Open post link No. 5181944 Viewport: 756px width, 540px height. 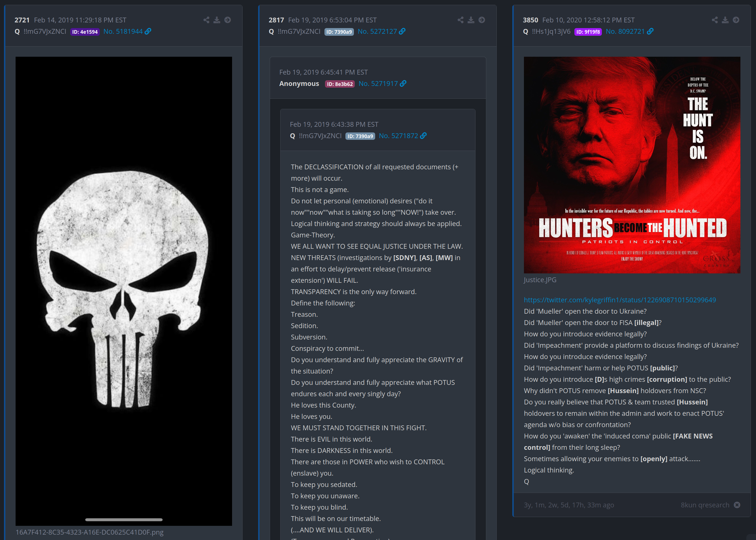coord(123,31)
